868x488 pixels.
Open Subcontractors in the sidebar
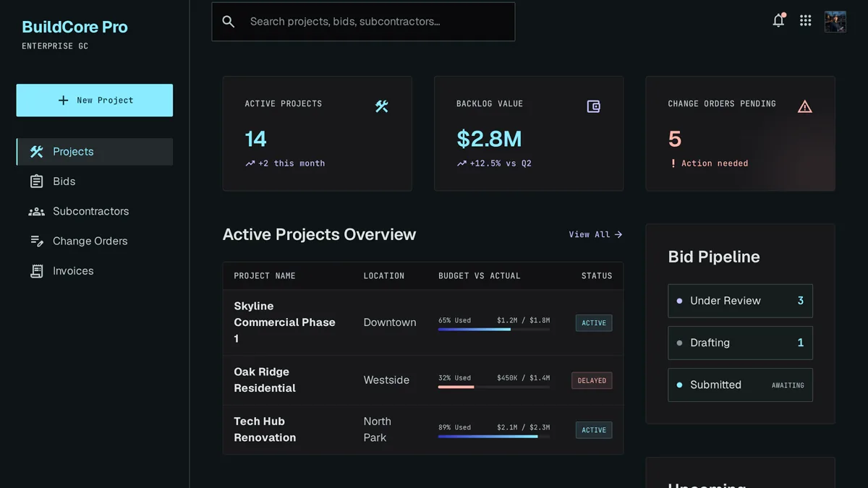[95, 211]
